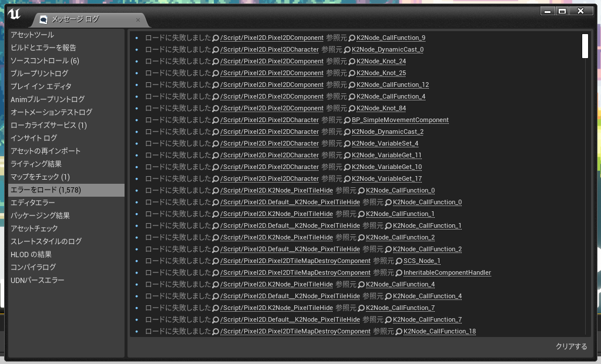Maximize the message log window

pos(562,11)
